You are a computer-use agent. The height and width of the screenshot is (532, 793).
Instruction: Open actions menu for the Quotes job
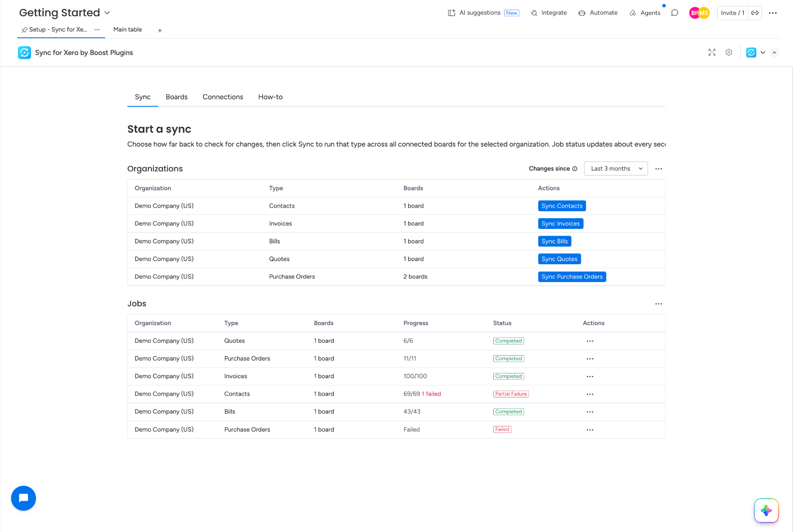point(590,341)
